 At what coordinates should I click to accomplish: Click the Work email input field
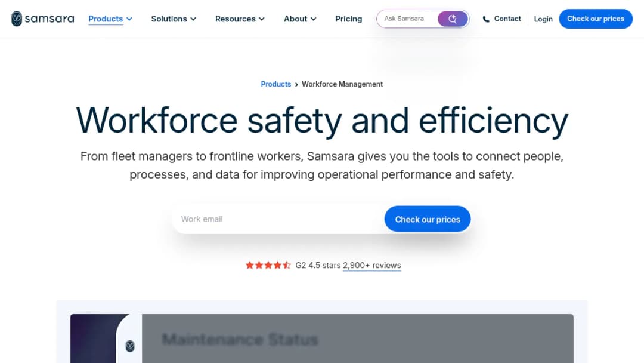click(279, 219)
